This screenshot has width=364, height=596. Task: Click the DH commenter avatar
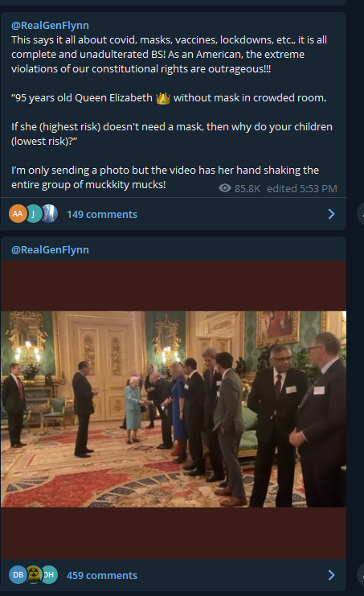click(50, 575)
